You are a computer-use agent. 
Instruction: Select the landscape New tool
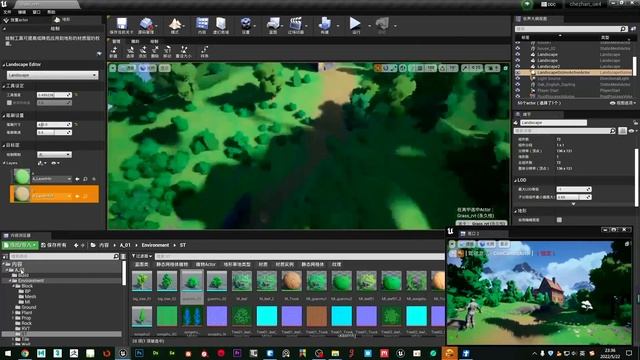tap(114, 52)
